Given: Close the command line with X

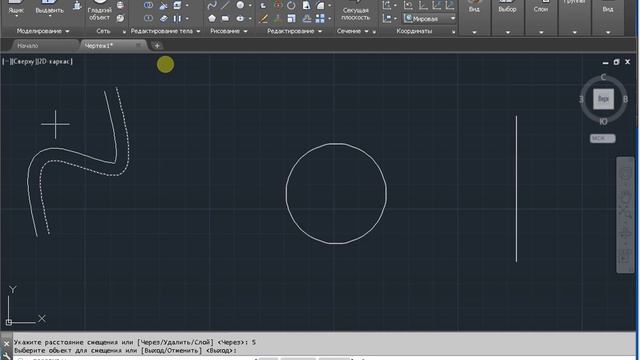Looking at the screenshot, I should coord(7,344).
